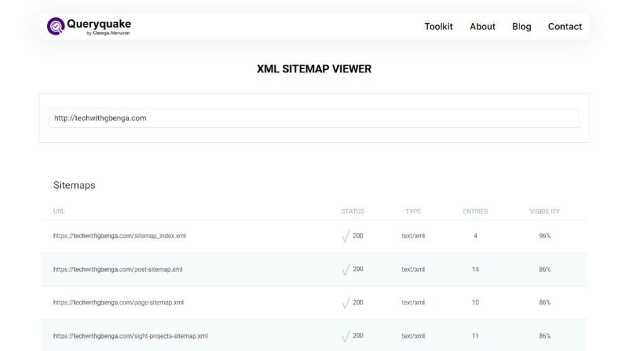Image resolution: width=644 pixels, height=351 pixels.
Task: Click visibility 86% in page-sitemap.xml row
Action: click(545, 303)
